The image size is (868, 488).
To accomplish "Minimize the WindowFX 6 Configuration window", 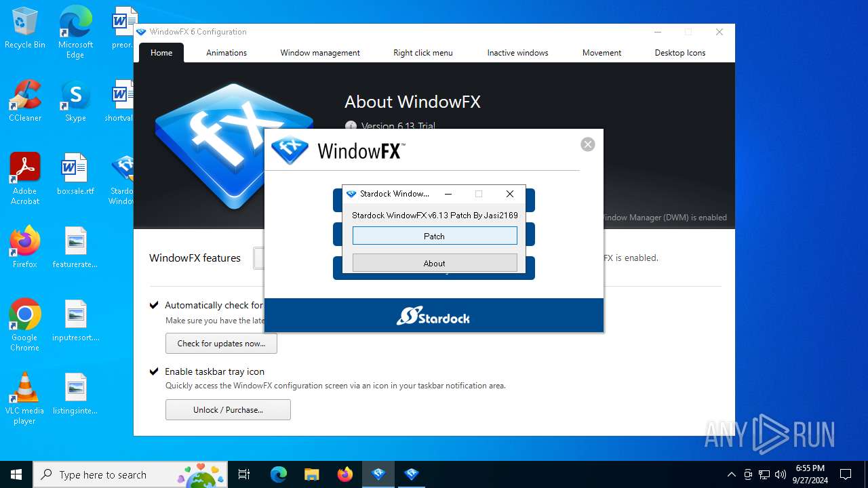I will 658,32.
